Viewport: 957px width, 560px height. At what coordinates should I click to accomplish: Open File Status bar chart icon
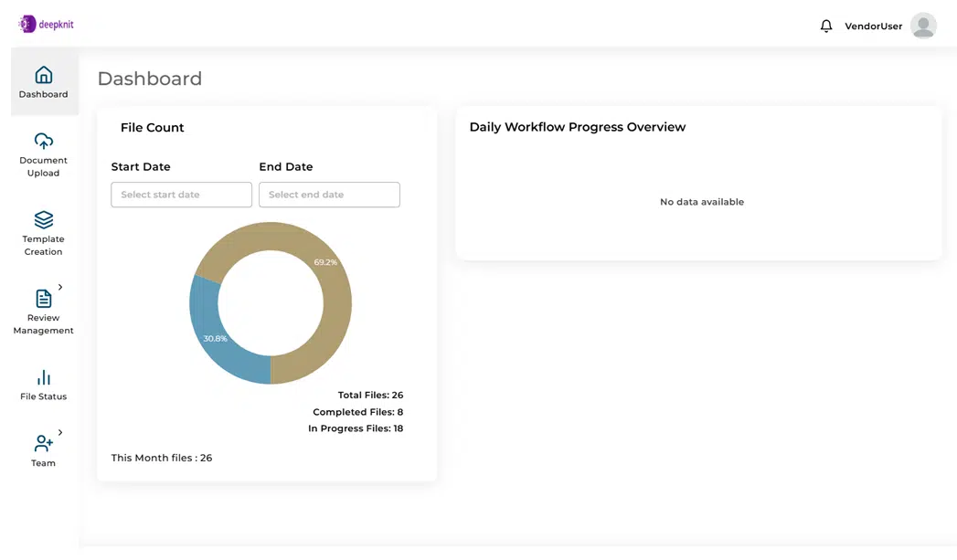43,377
